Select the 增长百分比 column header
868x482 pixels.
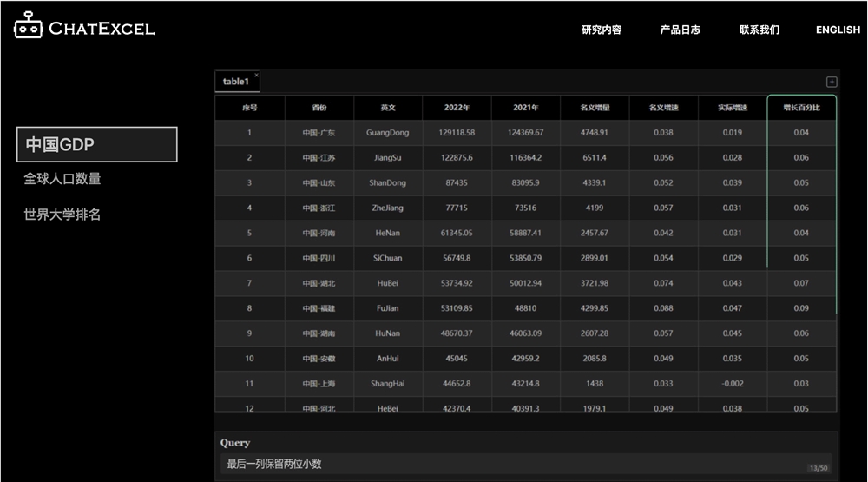click(x=801, y=109)
